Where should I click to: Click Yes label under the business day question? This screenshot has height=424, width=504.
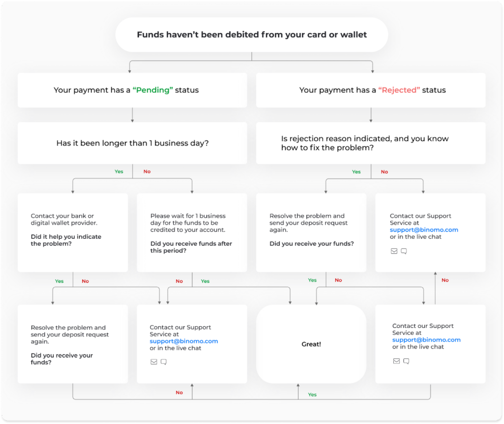pyautogui.click(x=119, y=172)
